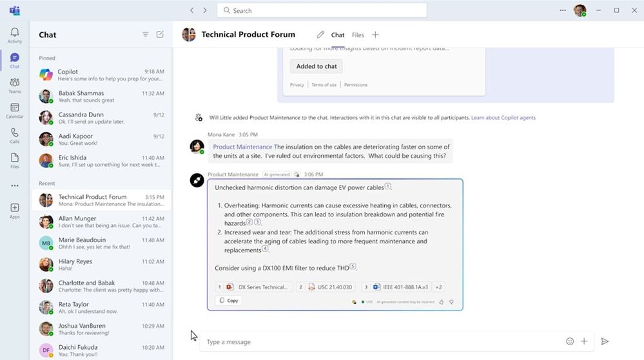Click the Type a message input field

[382, 341]
